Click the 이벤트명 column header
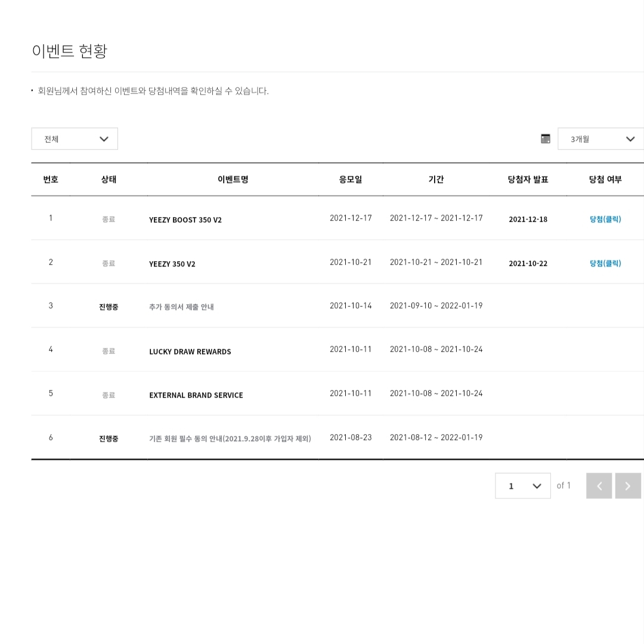This screenshot has height=644, width=644. click(233, 179)
